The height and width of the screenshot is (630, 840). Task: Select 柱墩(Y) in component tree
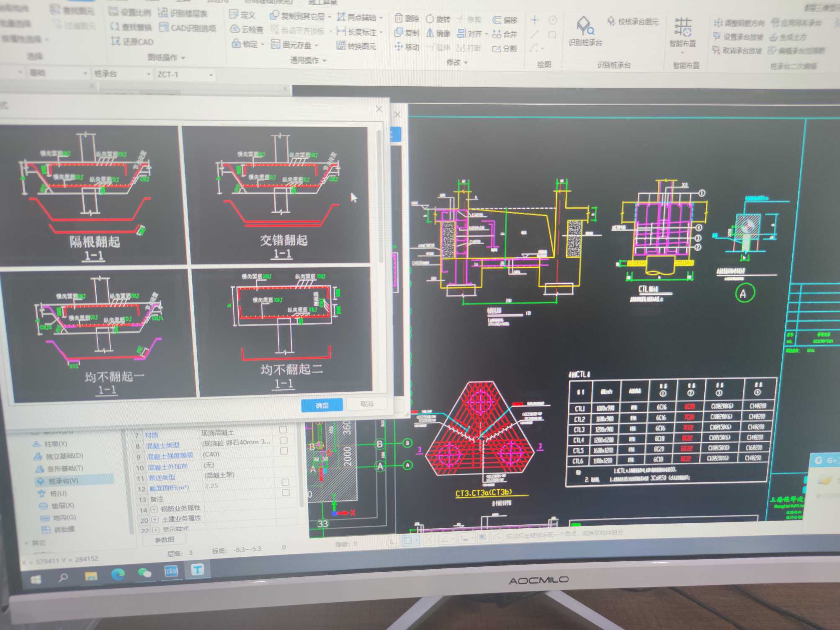(x=50, y=444)
